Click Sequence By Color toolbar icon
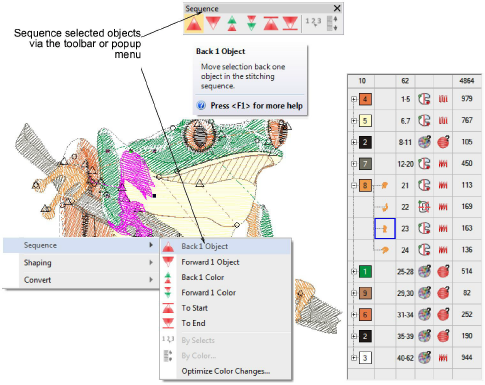 [332, 24]
